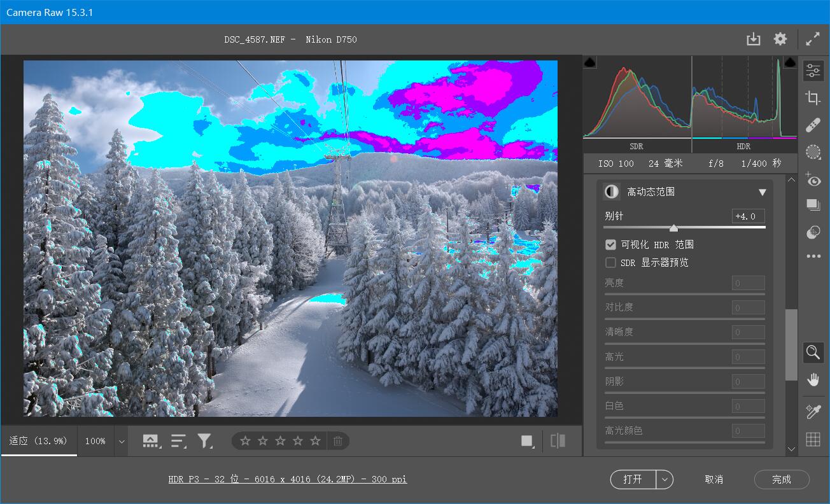Collapse the High Dynamic Range section
This screenshot has width=830, height=504.
pyautogui.click(x=763, y=191)
